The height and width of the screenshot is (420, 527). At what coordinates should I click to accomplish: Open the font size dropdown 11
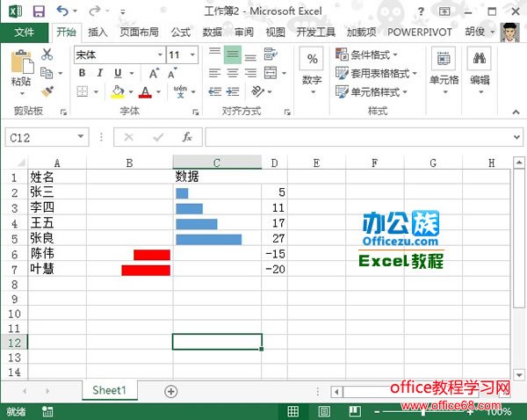coord(192,54)
